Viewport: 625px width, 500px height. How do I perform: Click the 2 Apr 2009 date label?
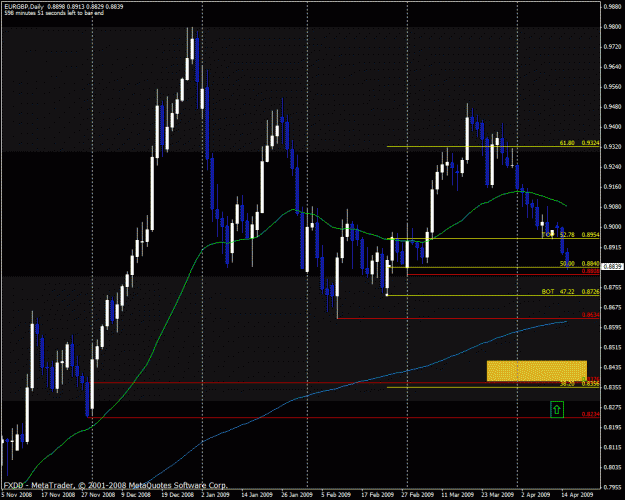(536, 495)
